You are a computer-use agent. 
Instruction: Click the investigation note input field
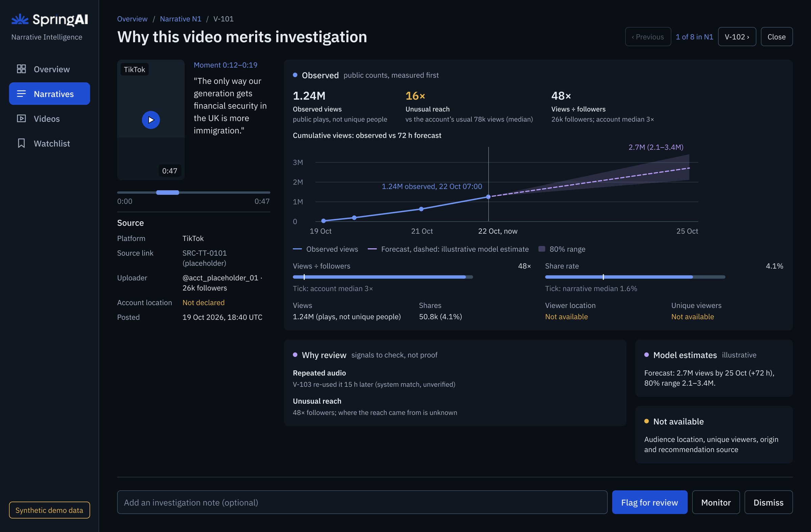point(362,502)
